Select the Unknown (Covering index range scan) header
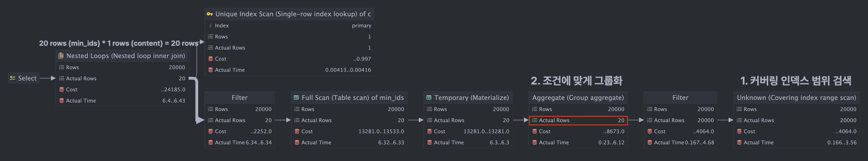 click(x=796, y=98)
